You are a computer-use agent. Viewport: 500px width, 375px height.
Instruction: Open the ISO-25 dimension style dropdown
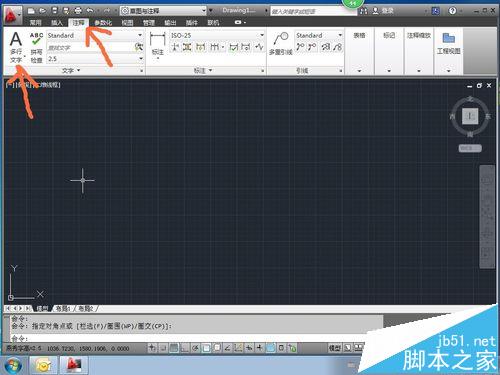(217, 35)
